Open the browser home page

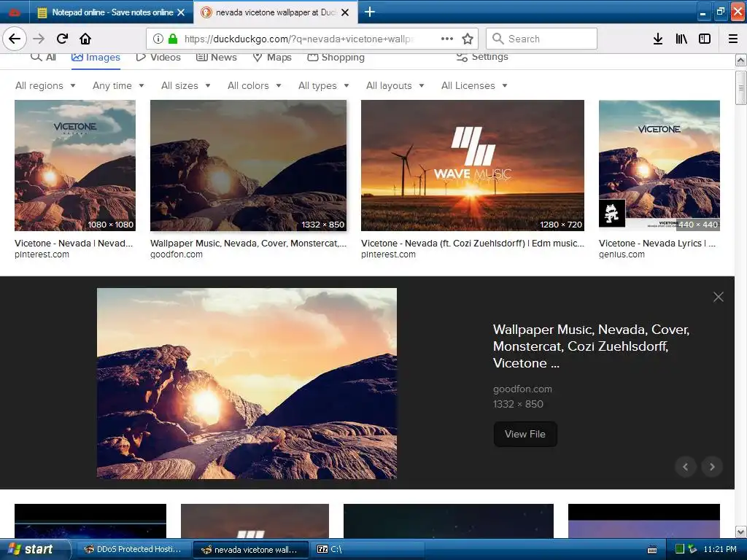point(85,39)
